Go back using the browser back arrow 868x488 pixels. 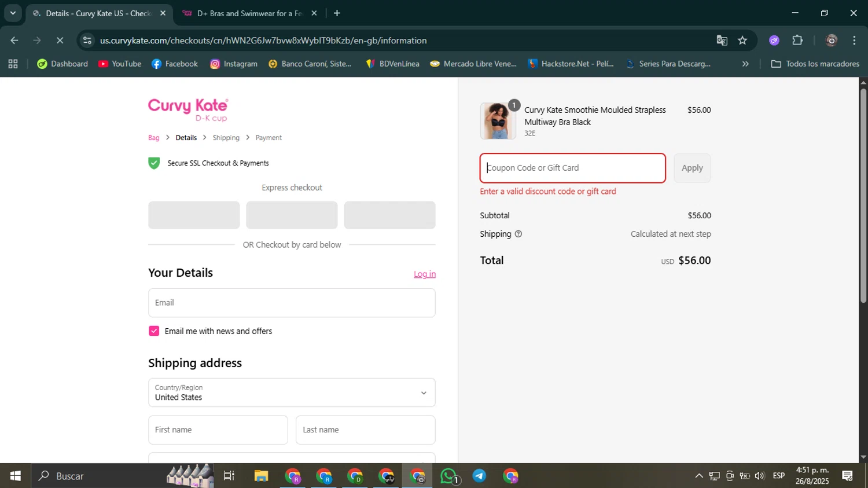(14, 41)
